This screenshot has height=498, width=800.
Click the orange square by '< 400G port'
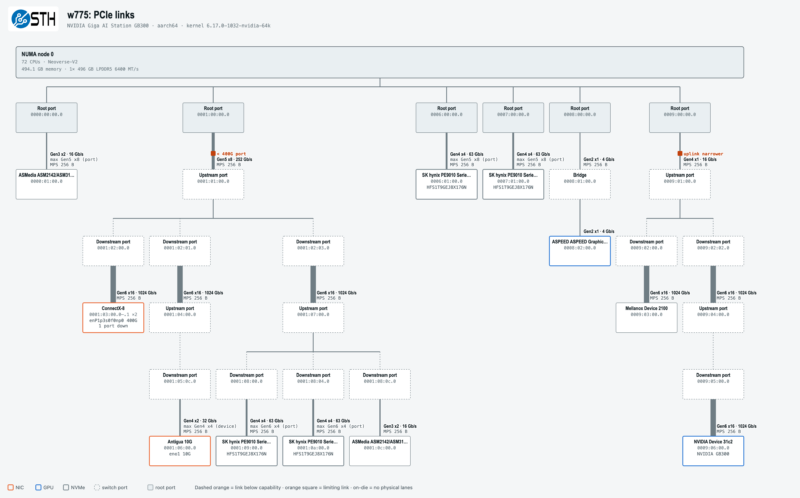coord(213,154)
